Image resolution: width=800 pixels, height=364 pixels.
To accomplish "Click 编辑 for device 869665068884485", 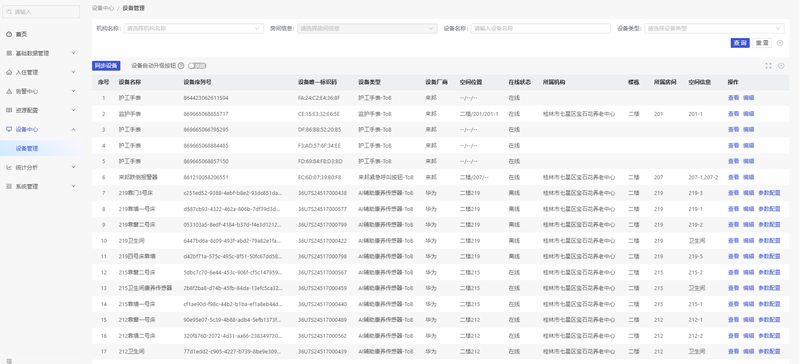I will pos(748,145).
